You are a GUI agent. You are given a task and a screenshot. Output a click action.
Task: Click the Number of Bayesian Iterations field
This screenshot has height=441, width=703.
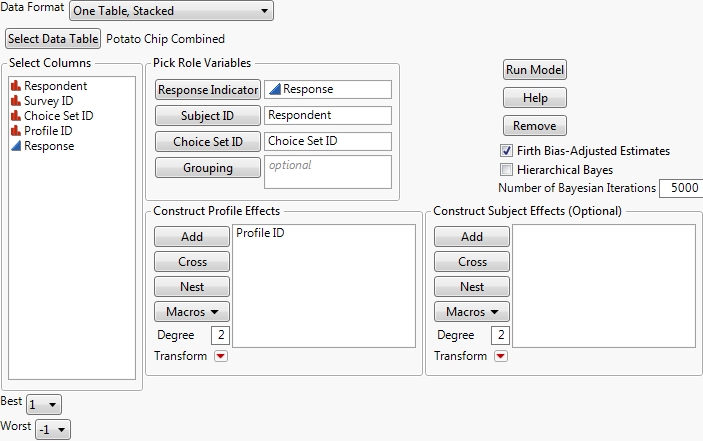click(x=680, y=188)
